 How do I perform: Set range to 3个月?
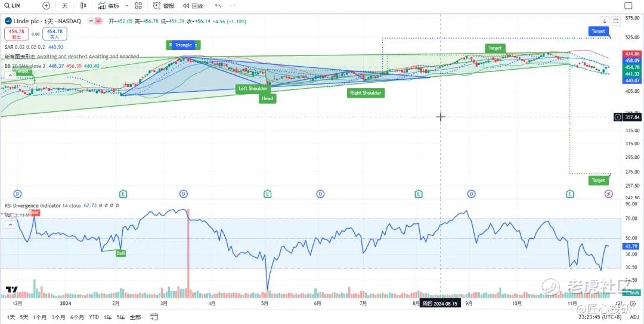pyautogui.click(x=58, y=317)
